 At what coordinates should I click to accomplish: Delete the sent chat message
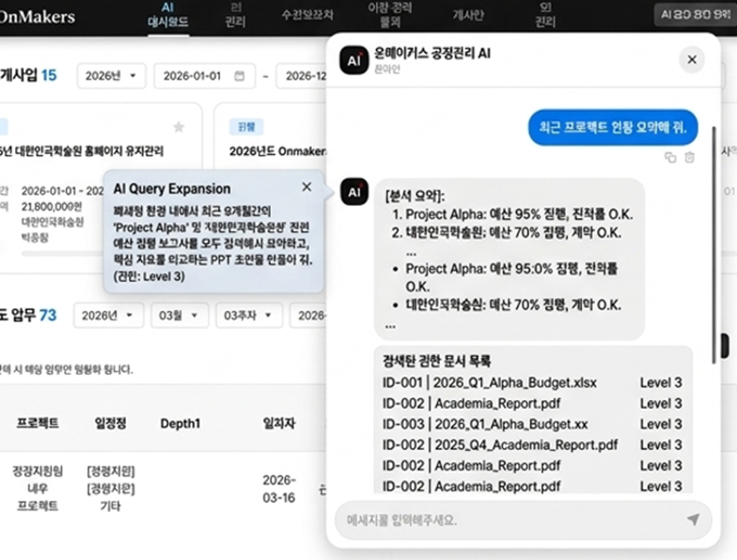pos(690,158)
